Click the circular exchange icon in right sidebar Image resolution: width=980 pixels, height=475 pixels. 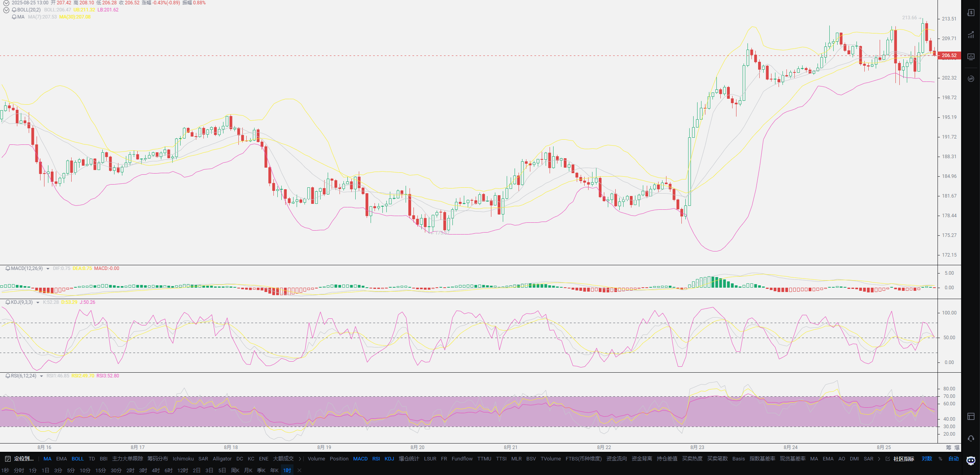tap(971, 79)
